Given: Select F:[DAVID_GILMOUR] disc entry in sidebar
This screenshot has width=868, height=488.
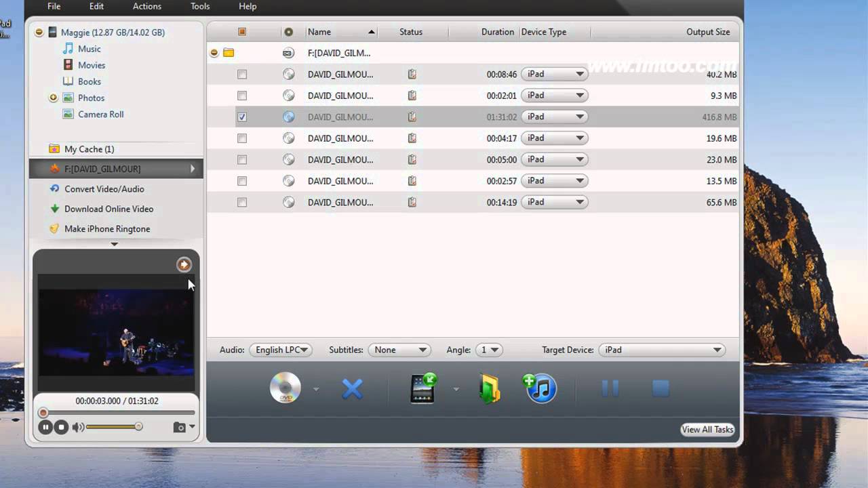Looking at the screenshot, I should [116, 169].
